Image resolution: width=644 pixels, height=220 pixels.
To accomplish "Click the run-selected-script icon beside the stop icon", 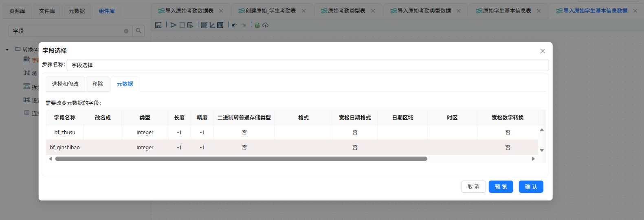I will coord(190,25).
